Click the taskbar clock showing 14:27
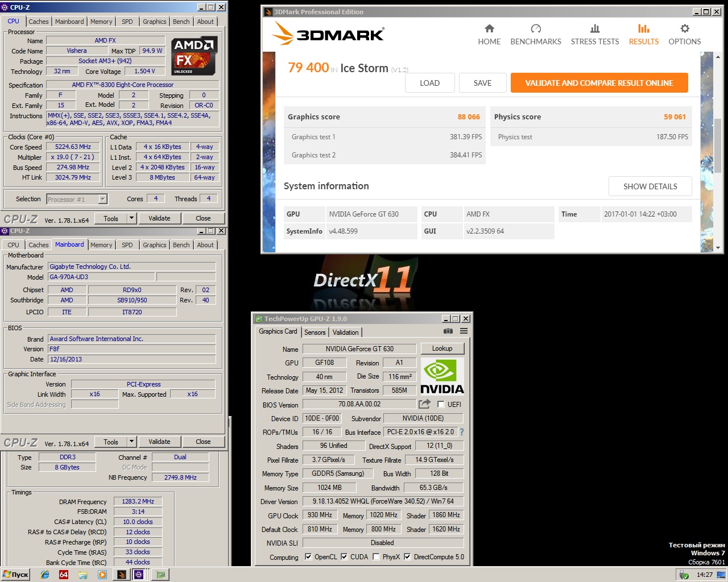Image resolution: width=728 pixels, height=582 pixels. 705,575
